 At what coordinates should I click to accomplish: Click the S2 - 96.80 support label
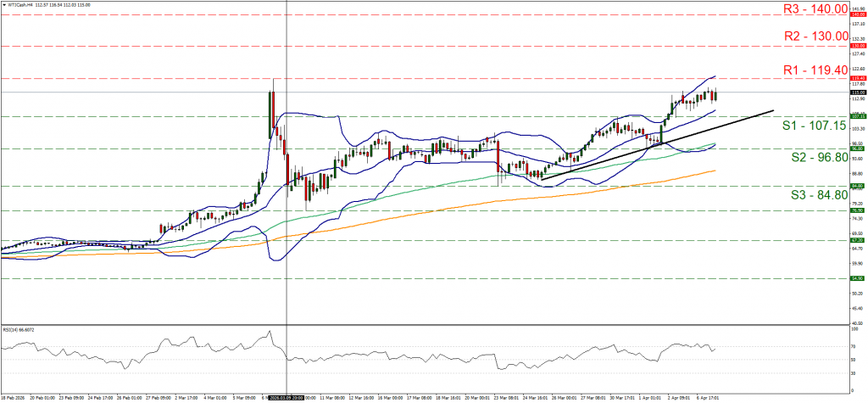pos(817,157)
